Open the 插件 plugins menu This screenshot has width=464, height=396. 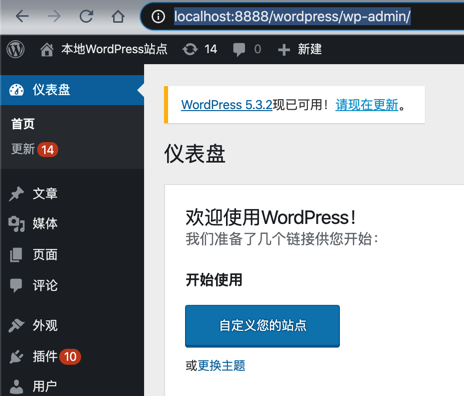45,356
